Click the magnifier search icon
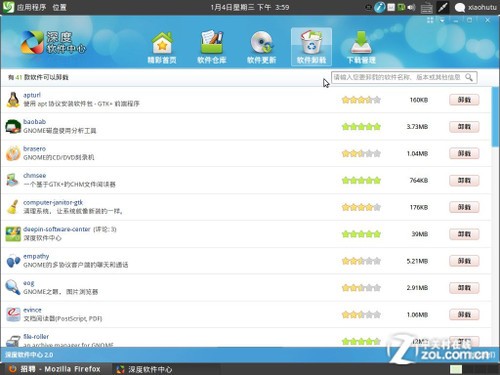 click(x=469, y=77)
